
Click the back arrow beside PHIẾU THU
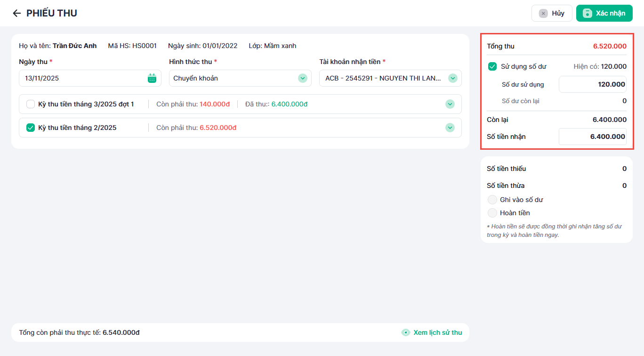(17, 13)
